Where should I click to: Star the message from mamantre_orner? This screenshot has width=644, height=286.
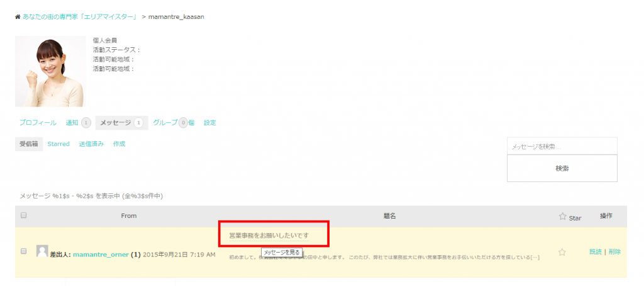point(562,252)
